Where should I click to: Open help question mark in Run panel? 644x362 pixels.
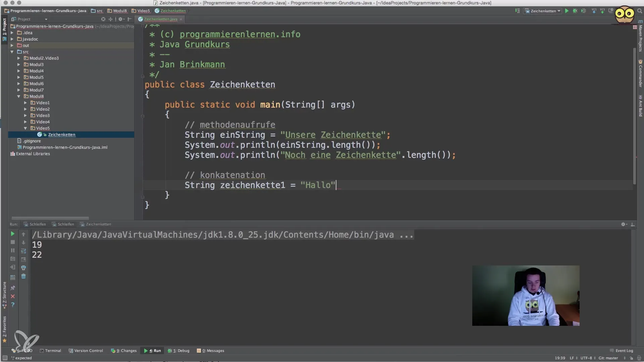[13, 305]
